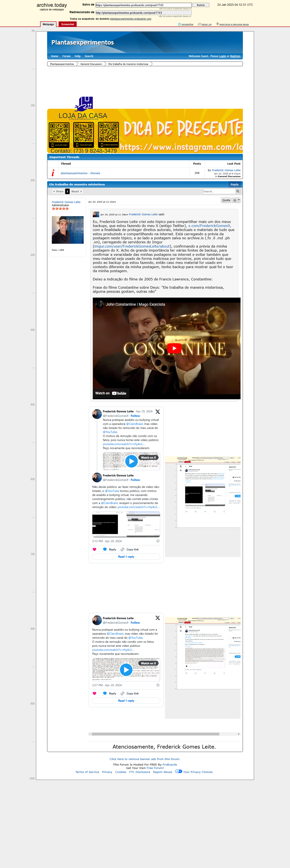Click the busca button
This screenshot has height=868, width=290.
coord(201,5)
